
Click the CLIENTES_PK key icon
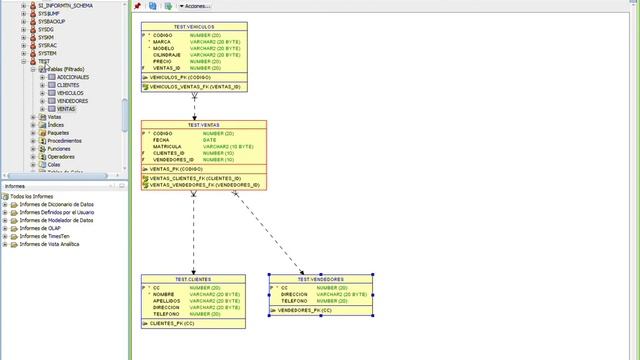145,323
